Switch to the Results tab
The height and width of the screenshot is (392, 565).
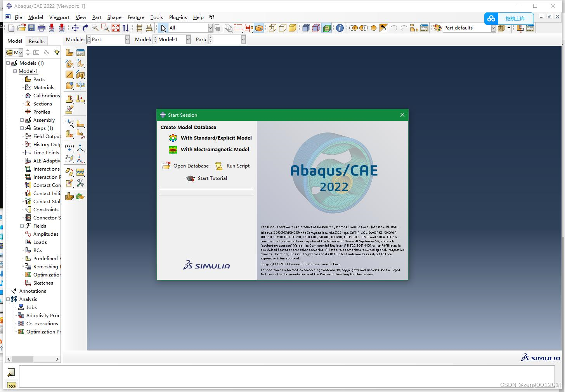(x=36, y=41)
